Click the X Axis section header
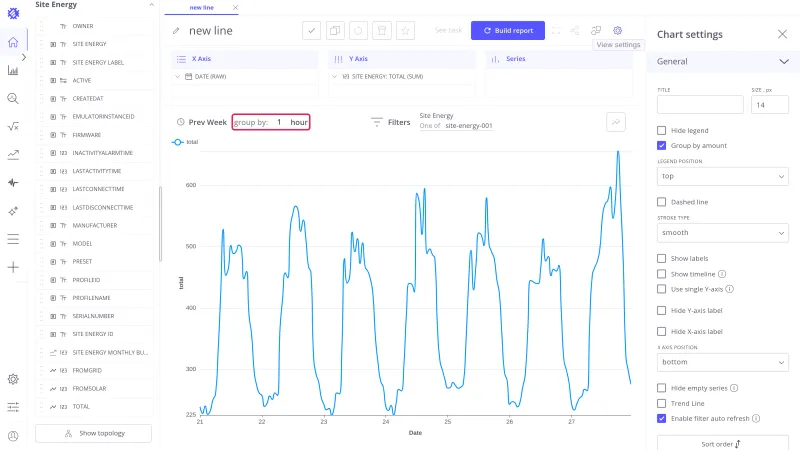Image resolution: width=800 pixels, height=450 pixels. [244, 59]
